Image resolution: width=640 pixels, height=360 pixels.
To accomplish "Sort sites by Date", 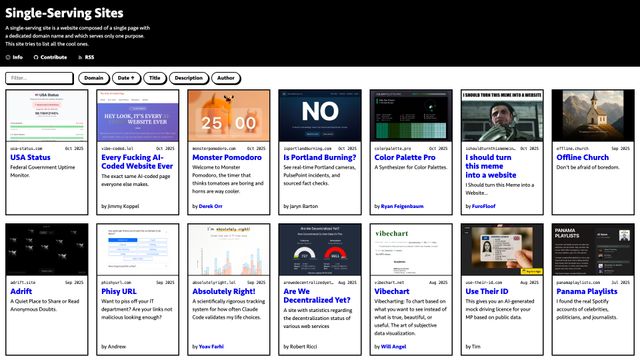I will coord(126,78).
